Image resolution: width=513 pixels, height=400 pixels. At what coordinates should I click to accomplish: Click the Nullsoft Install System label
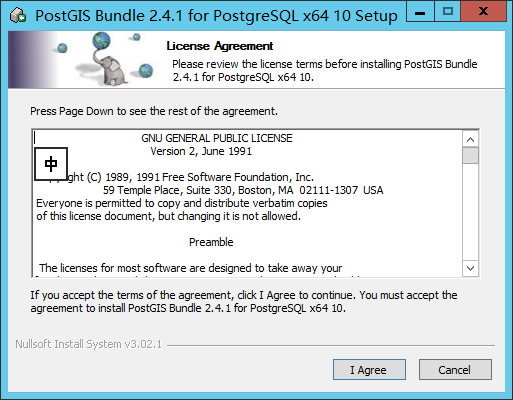click(88, 344)
